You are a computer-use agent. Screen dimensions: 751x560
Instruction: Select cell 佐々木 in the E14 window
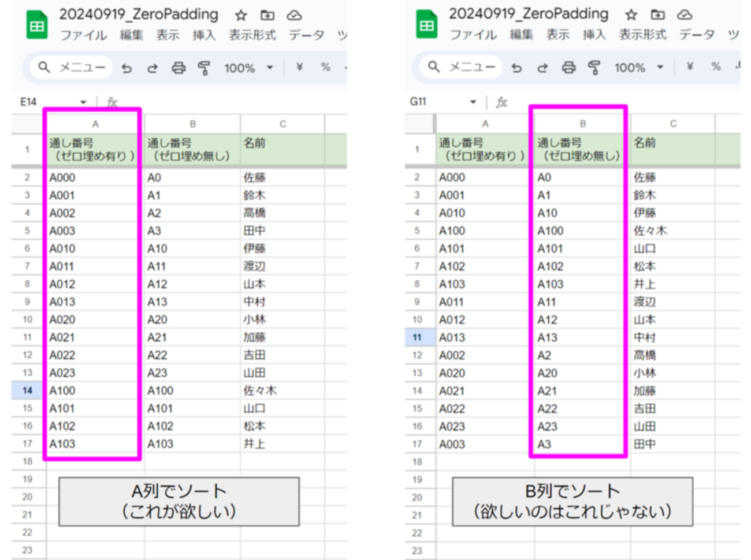pyautogui.click(x=282, y=391)
